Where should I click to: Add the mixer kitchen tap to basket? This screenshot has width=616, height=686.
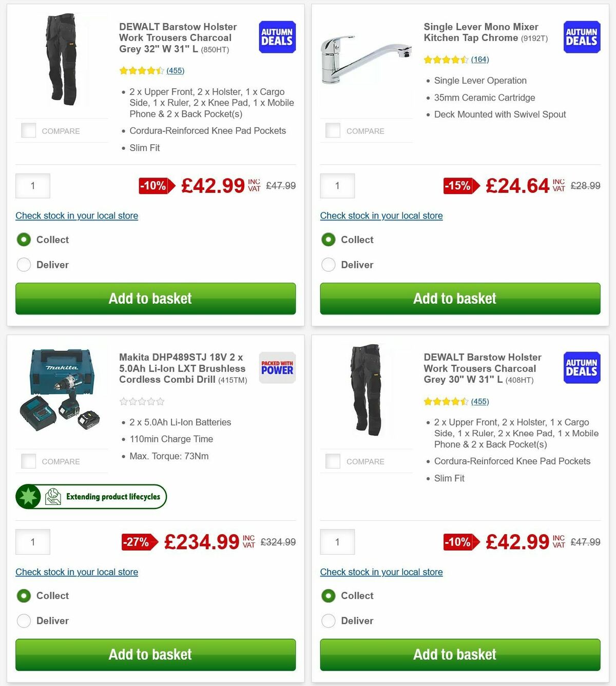point(455,298)
